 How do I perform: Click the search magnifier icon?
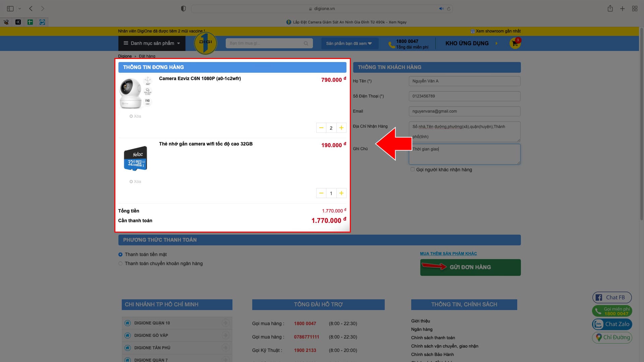pos(306,44)
